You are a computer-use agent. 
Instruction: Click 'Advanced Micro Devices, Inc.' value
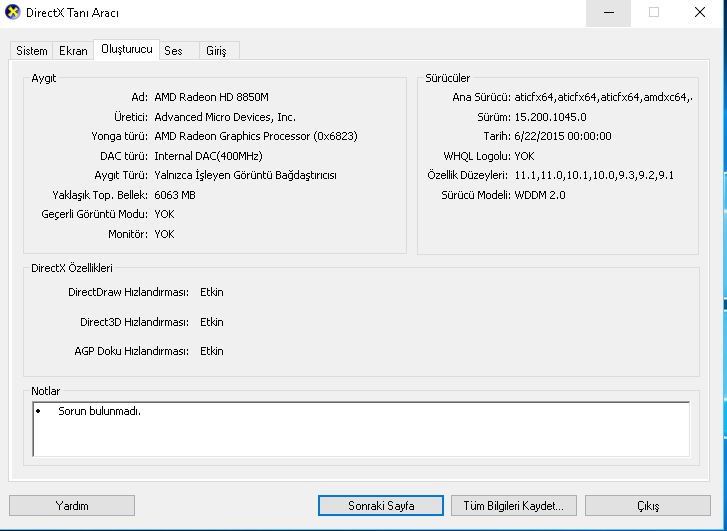click(225, 117)
